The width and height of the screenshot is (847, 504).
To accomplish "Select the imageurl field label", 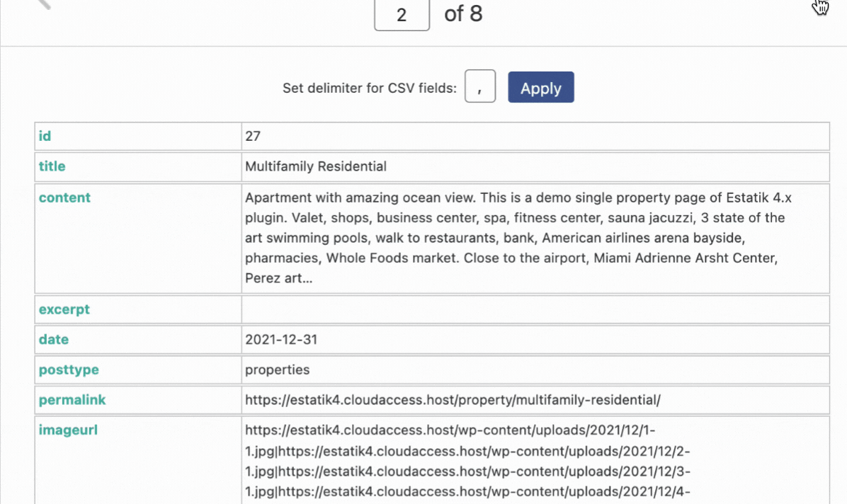I will pyautogui.click(x=69, y=430).
